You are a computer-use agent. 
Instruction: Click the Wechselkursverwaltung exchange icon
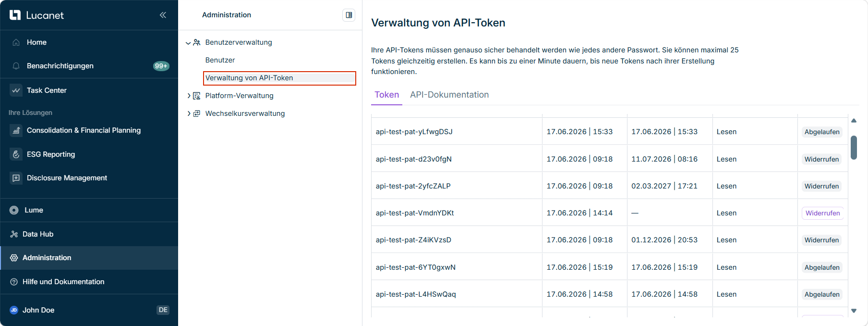coord(197,113)
